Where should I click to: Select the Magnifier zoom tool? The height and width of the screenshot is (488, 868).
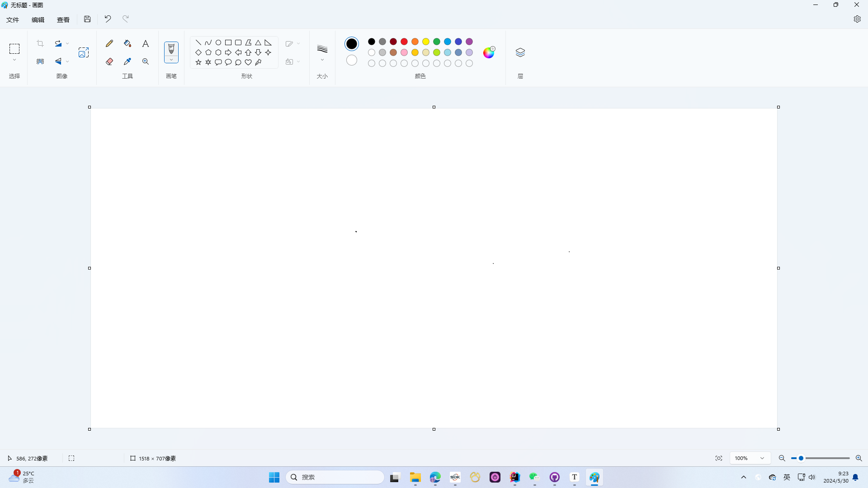[146, 61]
